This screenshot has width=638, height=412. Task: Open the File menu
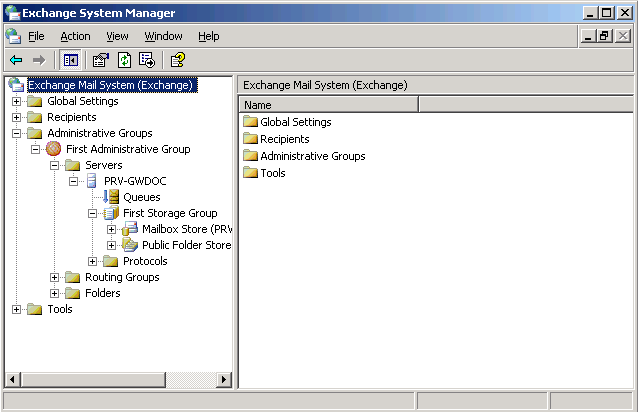36,36
